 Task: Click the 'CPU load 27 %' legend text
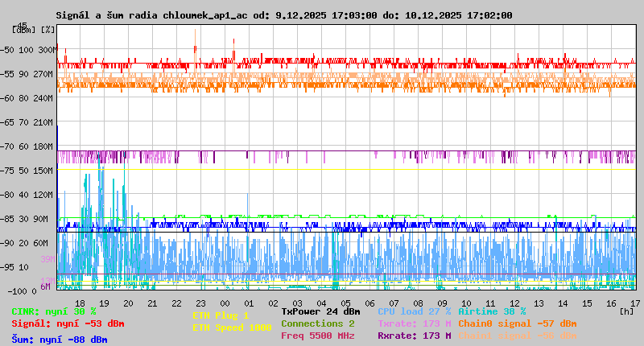click(x=415, y=311)
